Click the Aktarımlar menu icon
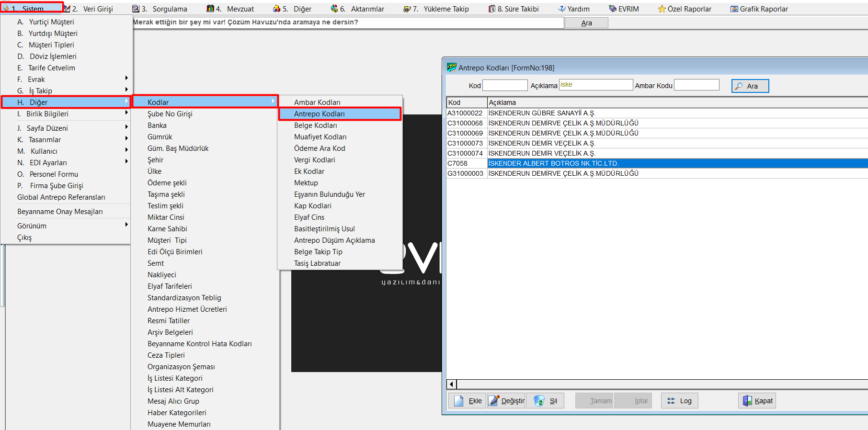 (334, 9)
